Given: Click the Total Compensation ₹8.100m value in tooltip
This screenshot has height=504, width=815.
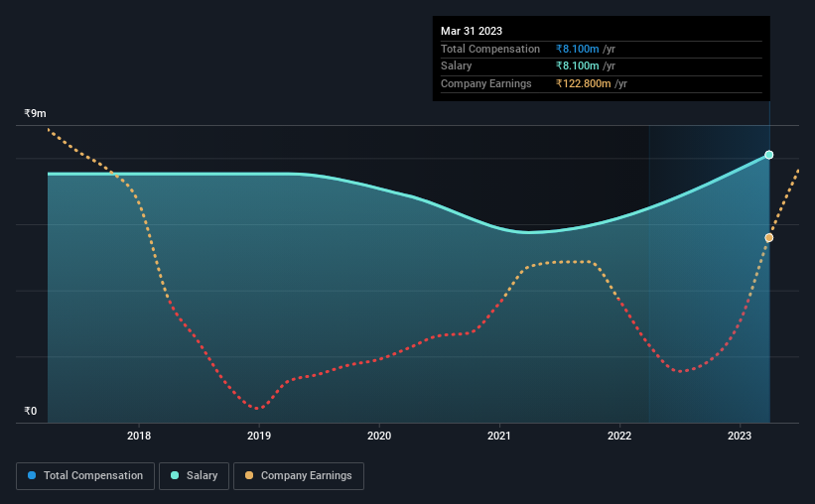Looking at the screenshot, I should coord(578,49).
